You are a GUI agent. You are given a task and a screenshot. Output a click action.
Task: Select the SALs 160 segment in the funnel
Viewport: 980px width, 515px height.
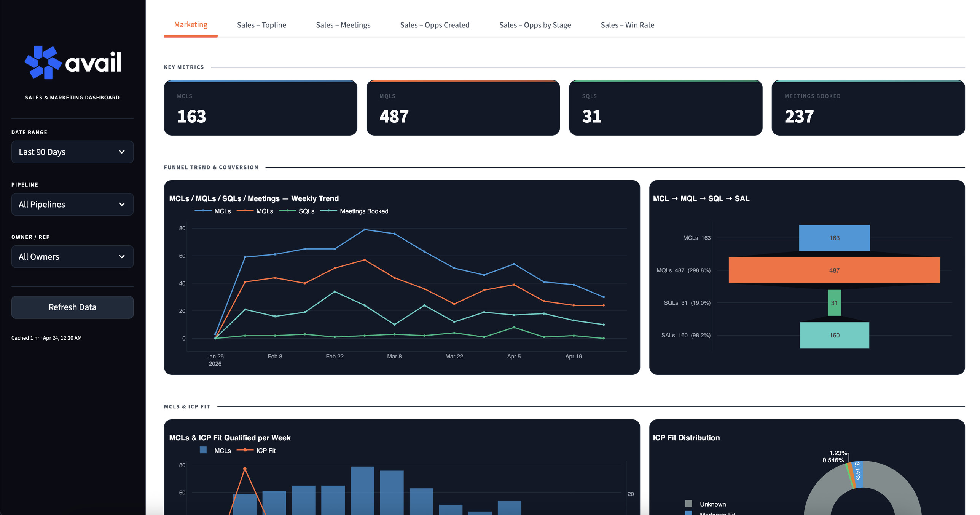coord(834,335)
